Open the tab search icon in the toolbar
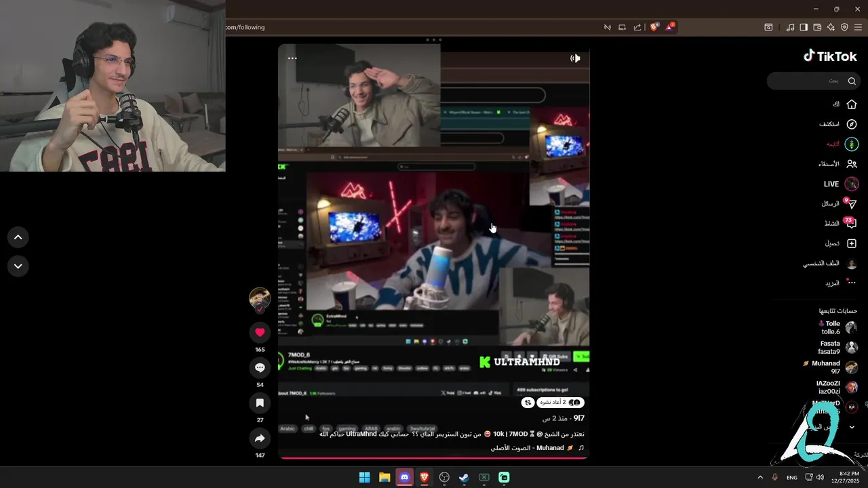The width and height of the screenshot is (868, 488). point(768,27)
